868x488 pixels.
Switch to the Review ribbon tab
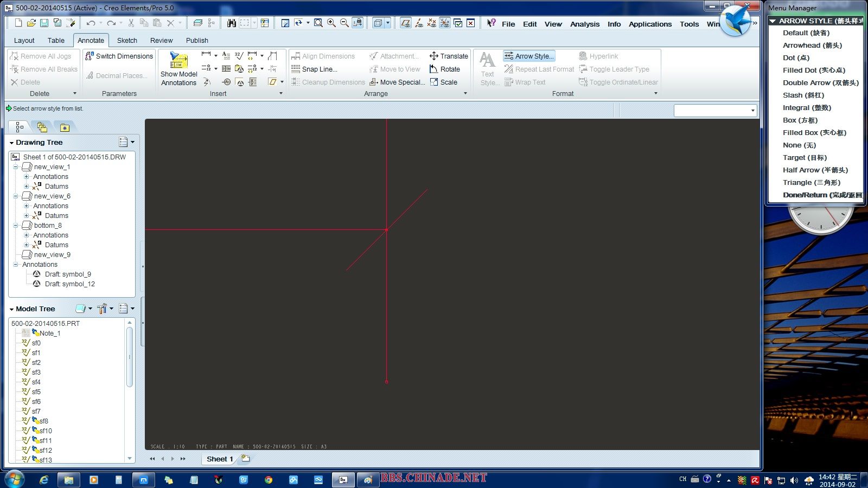pos(161,41)
